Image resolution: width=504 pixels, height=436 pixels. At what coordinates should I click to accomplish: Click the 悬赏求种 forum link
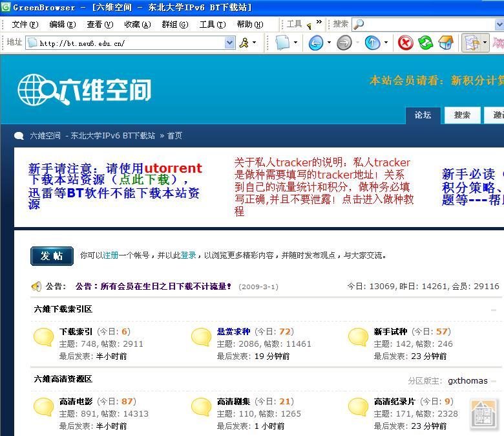click(233, 332)
